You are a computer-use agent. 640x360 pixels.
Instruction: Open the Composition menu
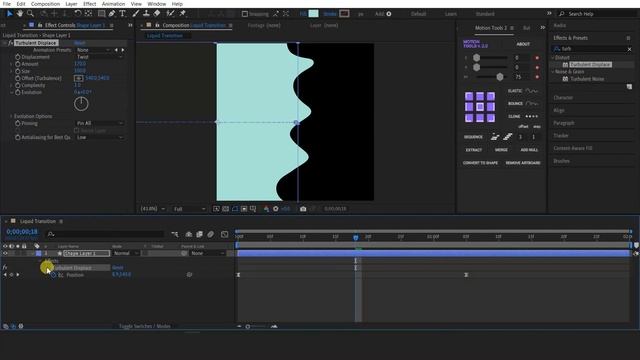pos(45,4)
